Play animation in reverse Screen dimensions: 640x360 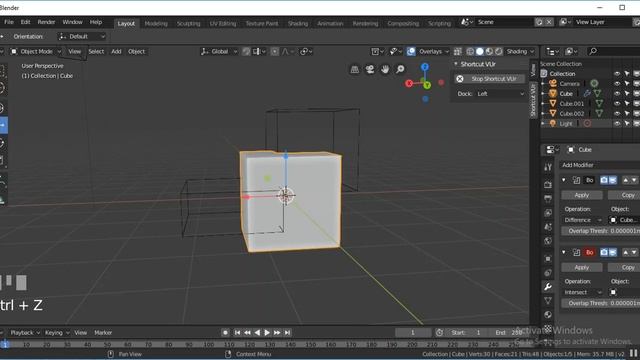point(257,333)
